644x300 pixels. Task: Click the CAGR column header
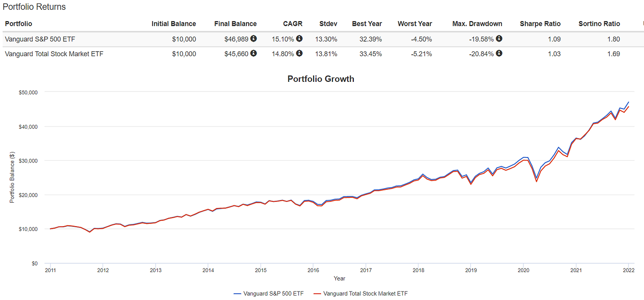tap(293, 24)
